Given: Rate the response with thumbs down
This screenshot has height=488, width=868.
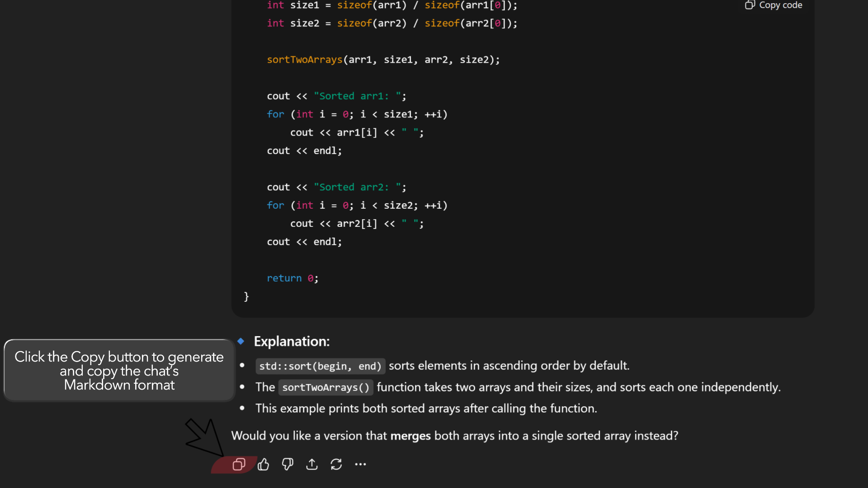Looking at the screenshot, I should coord(288,464).
